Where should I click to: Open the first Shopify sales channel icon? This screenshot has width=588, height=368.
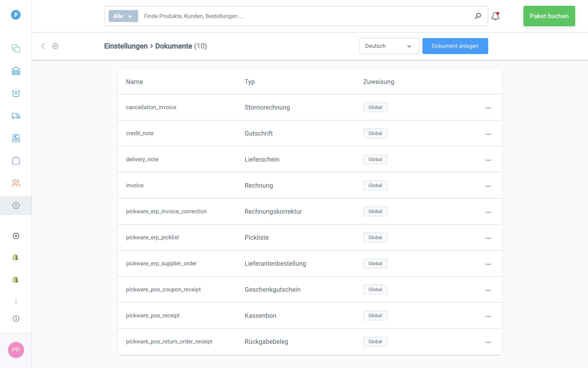(x=15, y=257)
